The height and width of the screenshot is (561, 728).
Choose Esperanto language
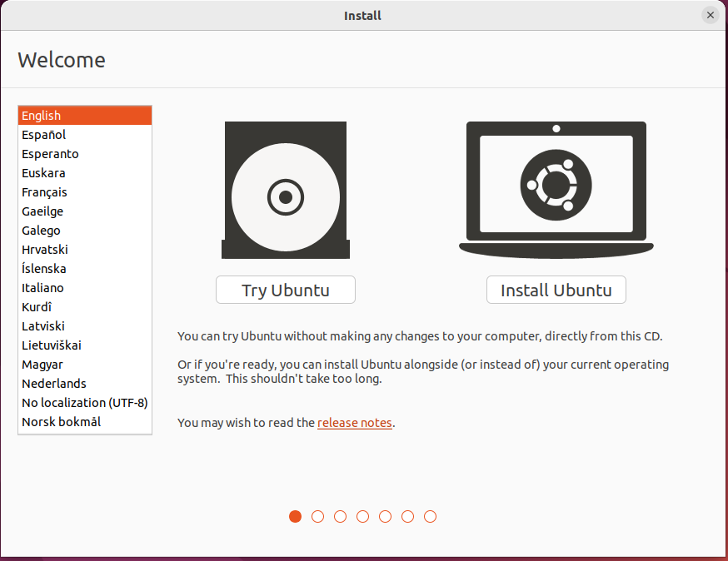click(85, 154)
